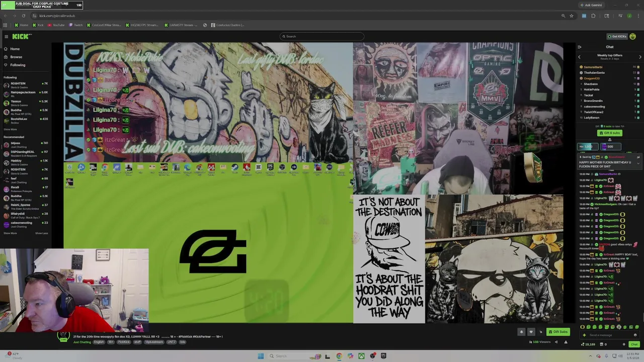Click Show More under Recommended
644x362 pixels.
(x=10, y=233)
